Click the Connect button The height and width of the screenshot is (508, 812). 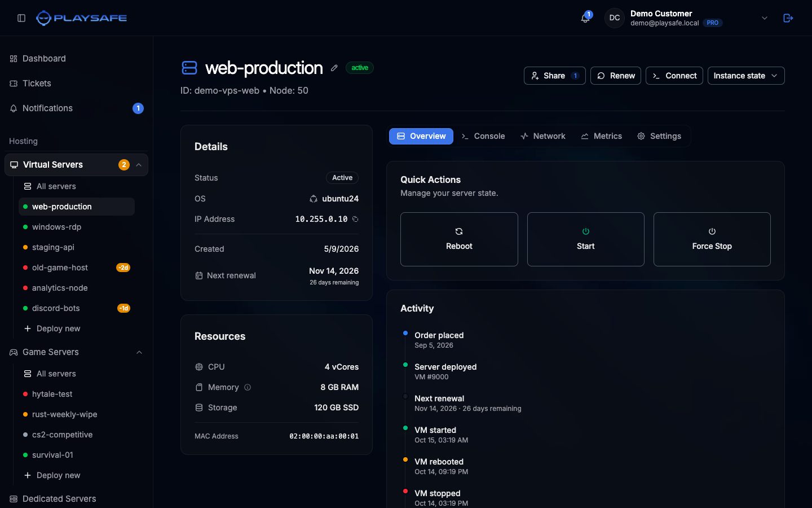[674, 76]
